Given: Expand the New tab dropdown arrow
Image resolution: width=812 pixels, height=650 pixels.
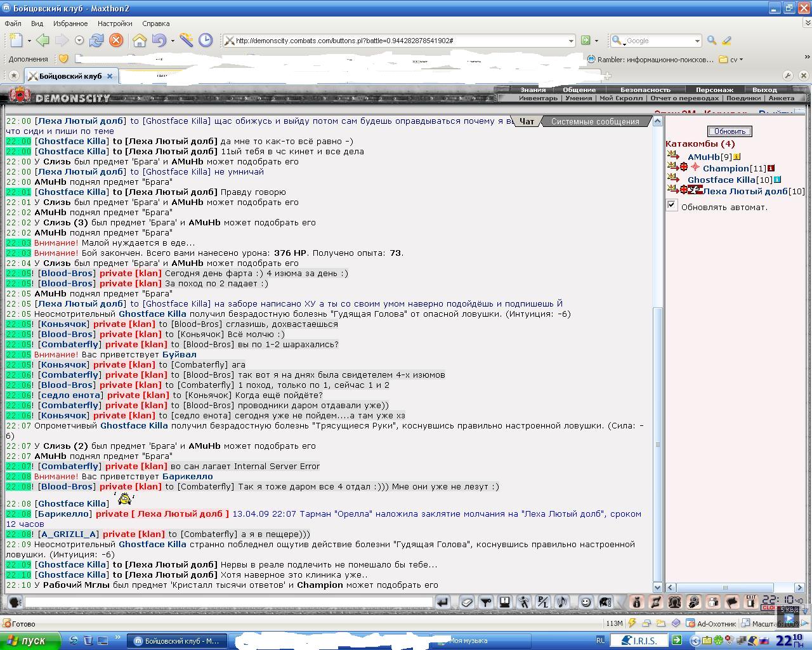Looking at the screenshot, I should click(x=29, y=41).
